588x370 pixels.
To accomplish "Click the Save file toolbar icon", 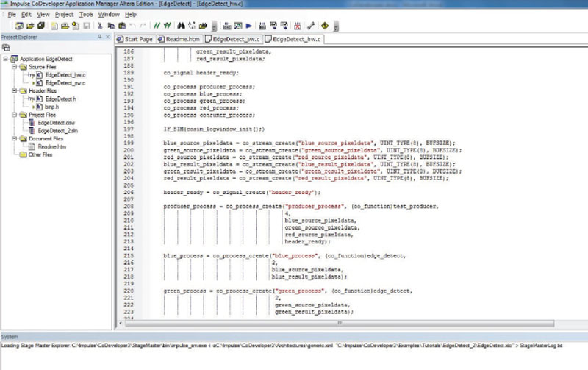I will (x=87, y=26).
